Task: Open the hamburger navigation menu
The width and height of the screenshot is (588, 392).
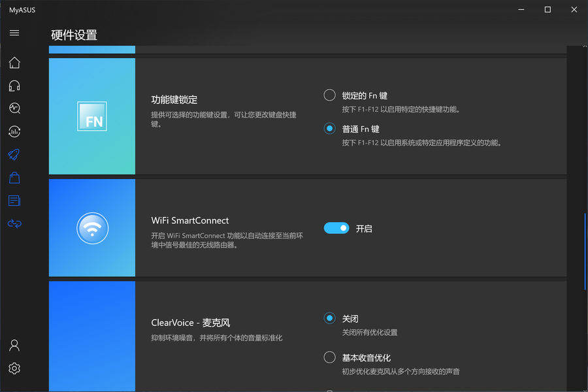Action: point(14,33)
